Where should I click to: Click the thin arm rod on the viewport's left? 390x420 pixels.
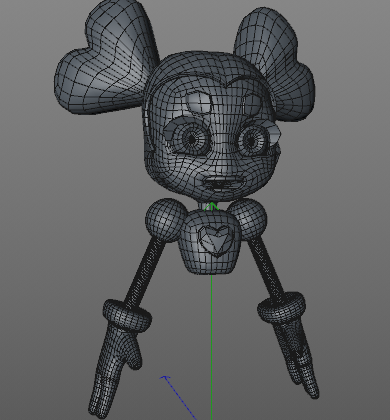click(x=144, y=272)
